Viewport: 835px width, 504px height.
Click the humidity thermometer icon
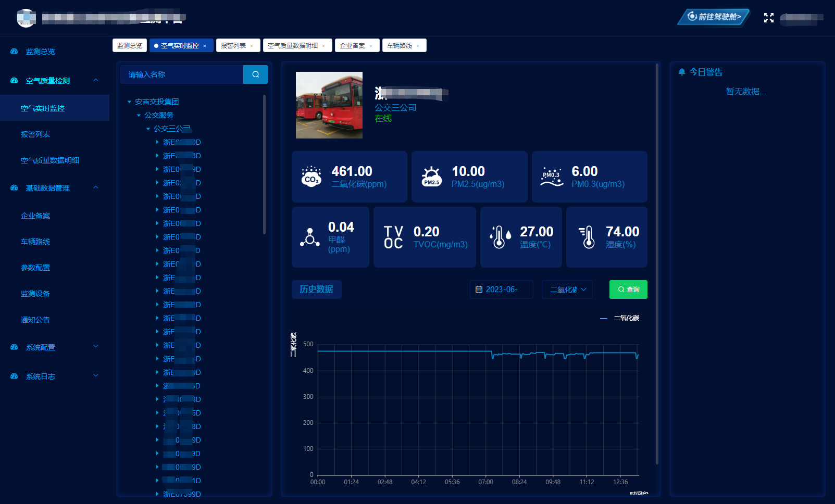coord(587,237)
